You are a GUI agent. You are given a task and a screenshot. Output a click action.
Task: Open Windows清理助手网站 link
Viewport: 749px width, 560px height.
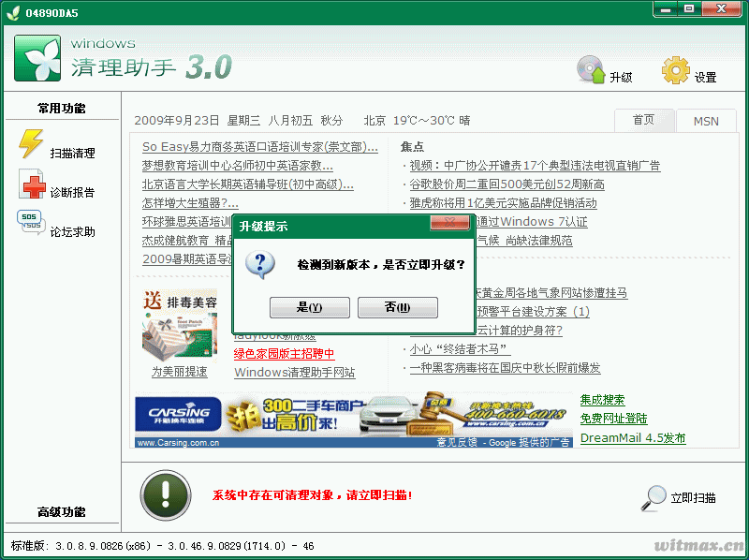pyautogui.click(x=295, y=372)
